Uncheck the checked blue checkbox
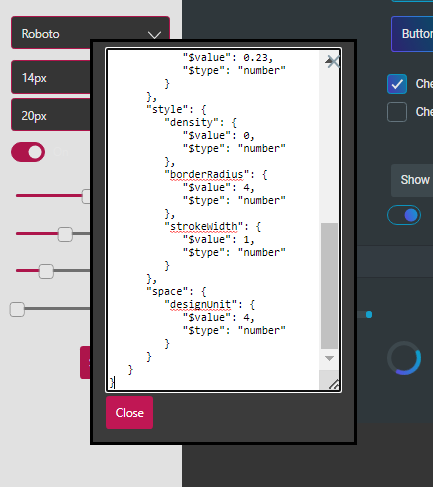Viewport: 433px width, 487px height. (x=397, y=84)
